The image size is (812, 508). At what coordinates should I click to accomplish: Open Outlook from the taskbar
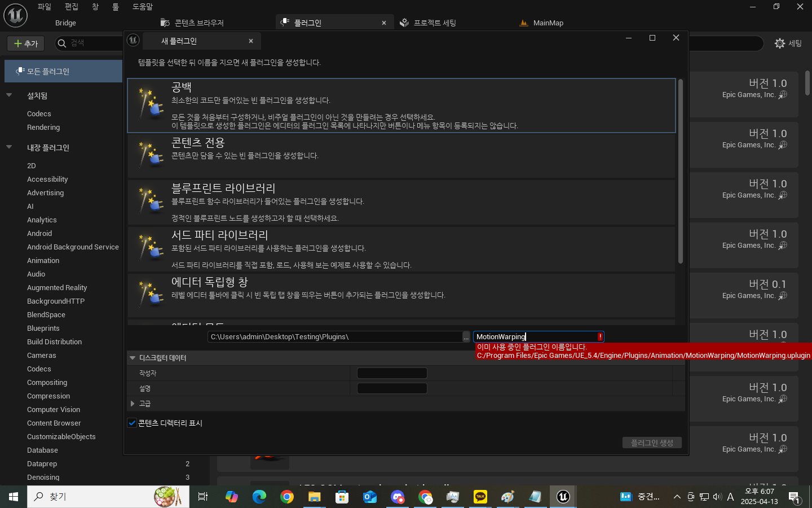tap(369, 497)
